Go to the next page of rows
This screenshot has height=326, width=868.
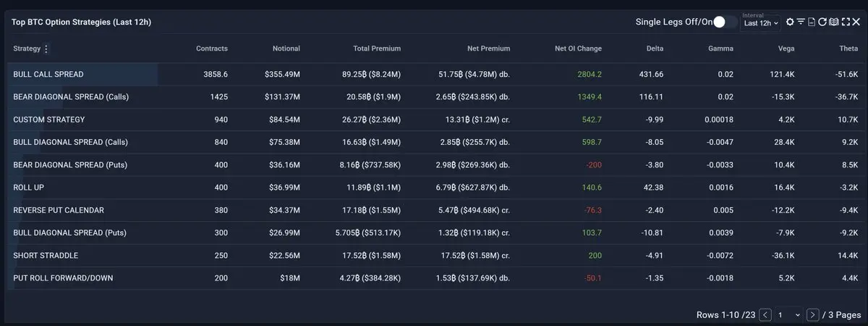coord(813,315)
